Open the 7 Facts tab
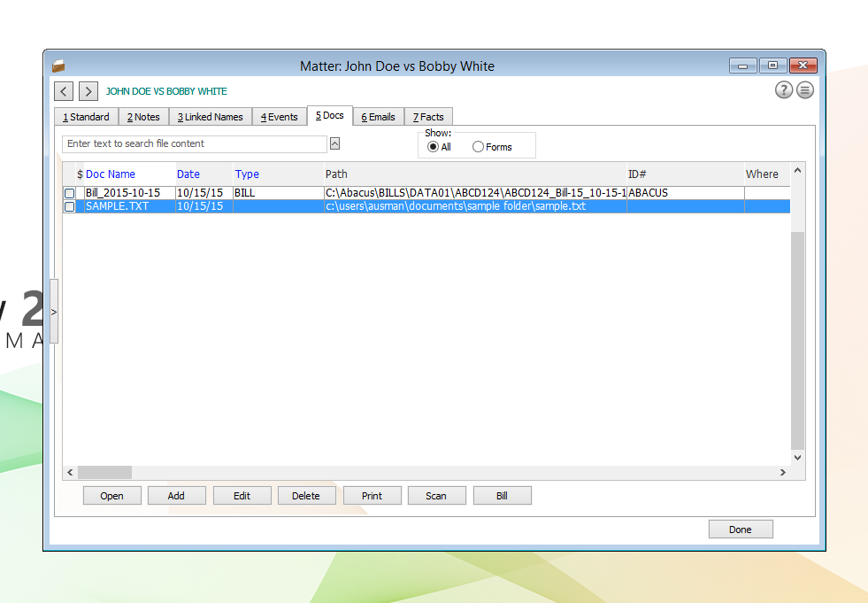 click(428, 117)
